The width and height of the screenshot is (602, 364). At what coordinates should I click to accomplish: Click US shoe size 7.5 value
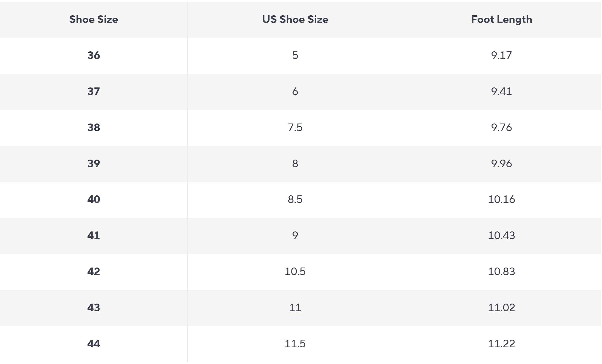[295, 127]
